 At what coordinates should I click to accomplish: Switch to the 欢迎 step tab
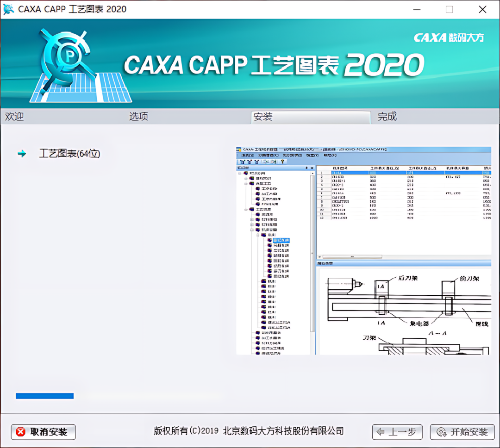[x=14, y=116]
